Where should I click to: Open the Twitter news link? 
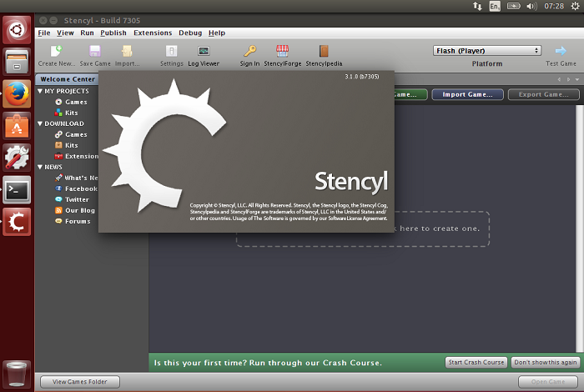[x=73, y=199]
